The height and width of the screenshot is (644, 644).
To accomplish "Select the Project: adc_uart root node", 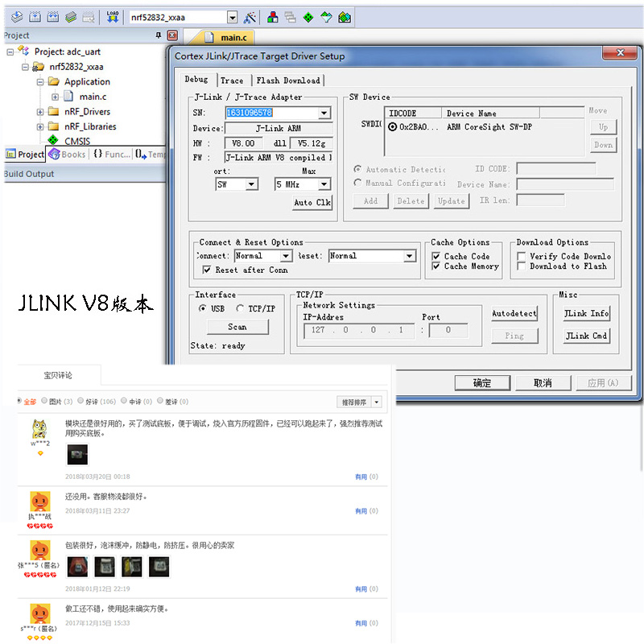I will pyautogui.click(x=68, y=52).
